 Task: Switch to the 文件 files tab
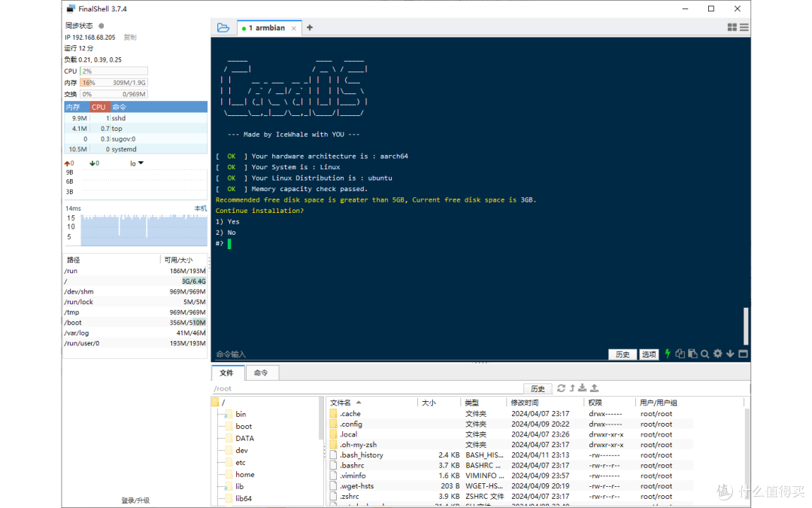coord(227,373)
